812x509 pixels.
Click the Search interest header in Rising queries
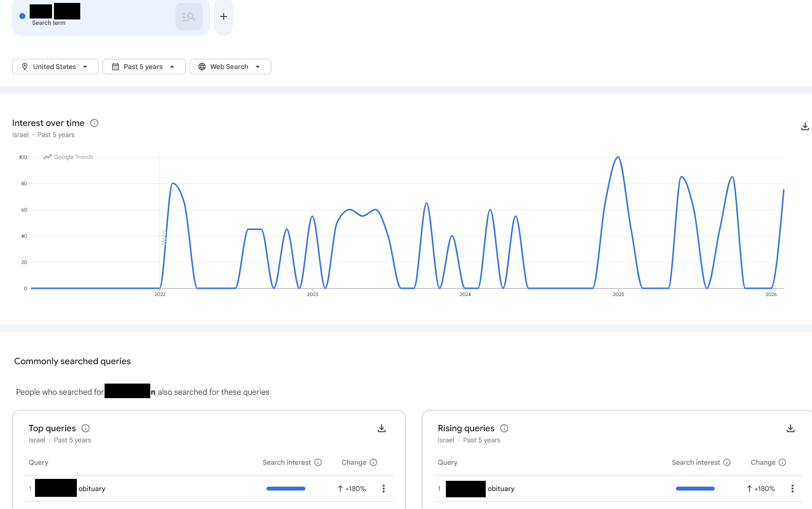(x=696, y=462)
